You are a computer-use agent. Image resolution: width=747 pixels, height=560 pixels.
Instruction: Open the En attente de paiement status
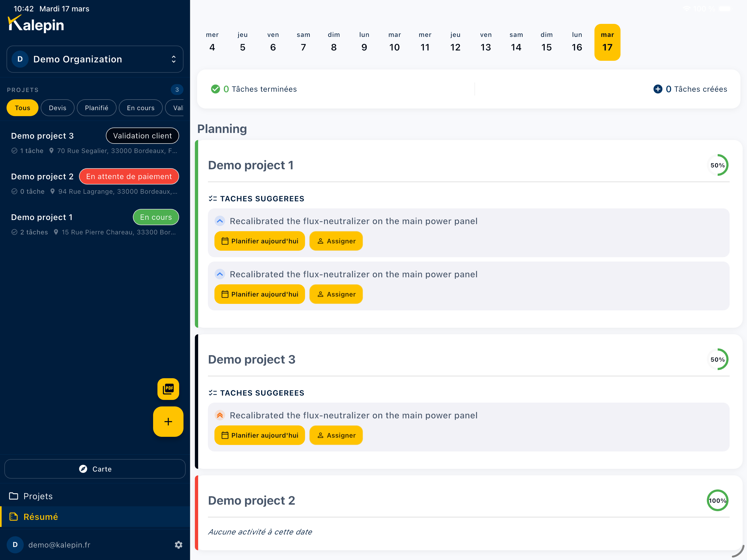129,177
